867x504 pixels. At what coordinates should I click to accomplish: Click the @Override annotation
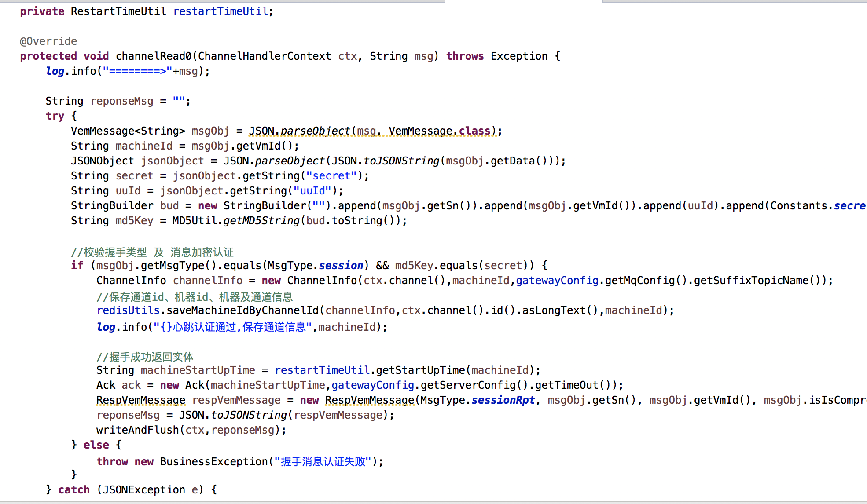point(48,41)
